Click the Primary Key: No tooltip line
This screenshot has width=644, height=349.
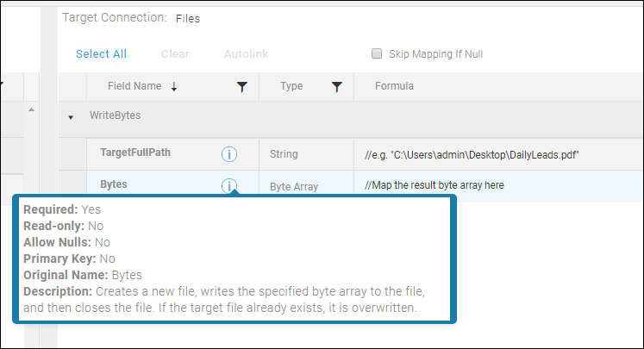point(70,259)
